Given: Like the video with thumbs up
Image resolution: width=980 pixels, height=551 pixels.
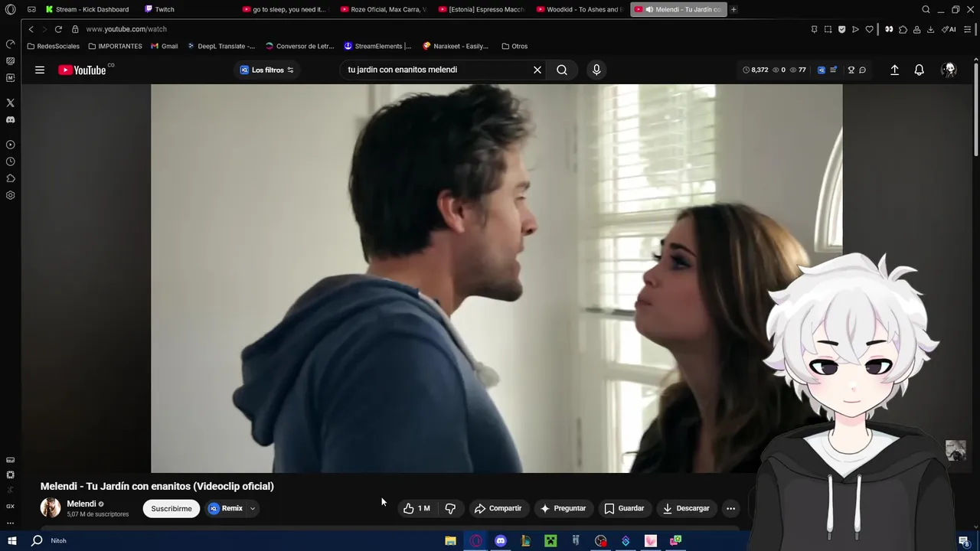Looking at the screenshot, I should [416, 508].
